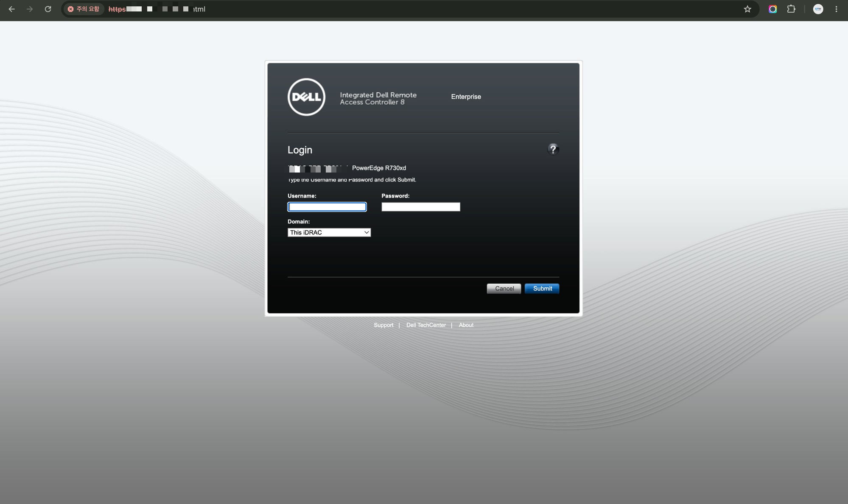Click the Login heading
This screenshot has width=848, height=504.
coord(300,150)
